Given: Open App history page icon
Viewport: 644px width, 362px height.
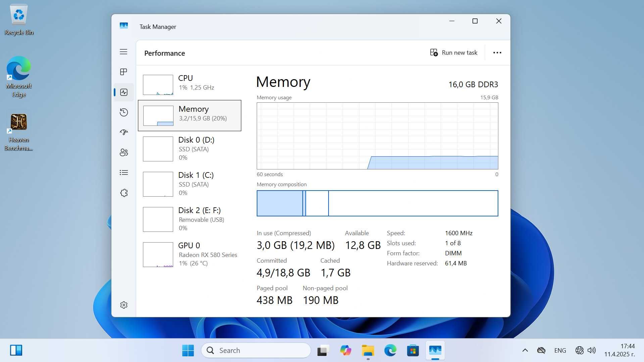Looking at the screenshot, I should [123, 112].
